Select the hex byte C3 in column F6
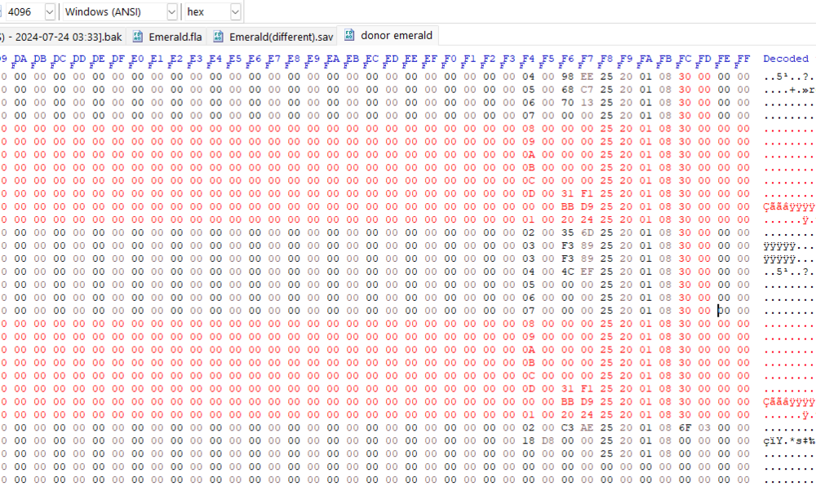This screenshot has width=816, height=504. click(567, 427)
